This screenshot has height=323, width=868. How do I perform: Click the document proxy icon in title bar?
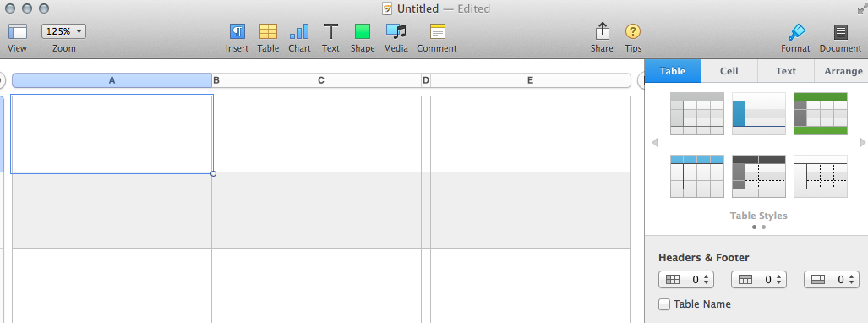click(387, 8)
